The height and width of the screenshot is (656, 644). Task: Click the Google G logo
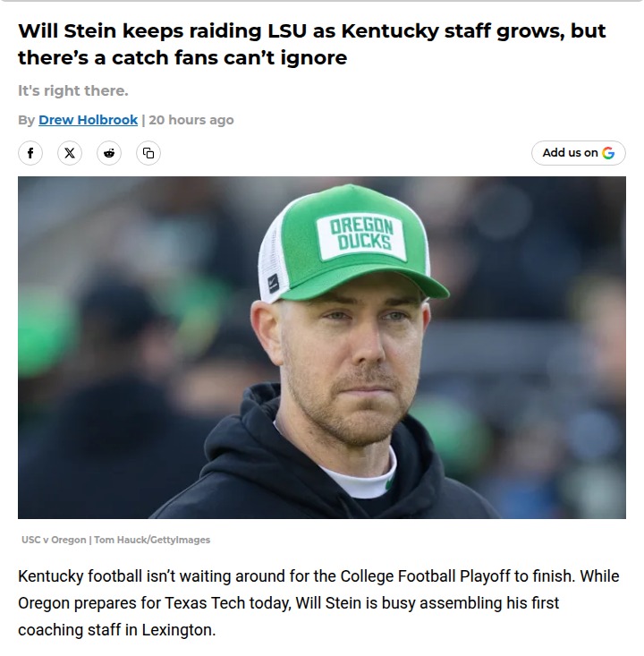(x=609, y=153)
